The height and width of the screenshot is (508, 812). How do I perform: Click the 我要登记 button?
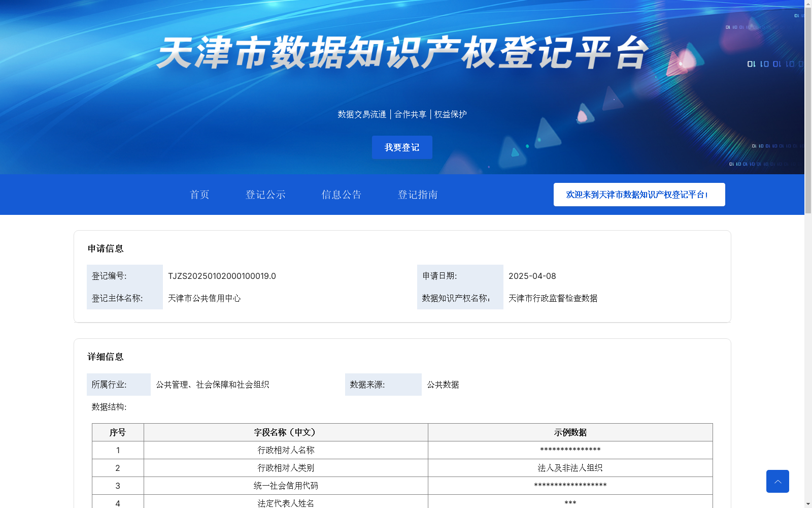(x=402, y=147)
